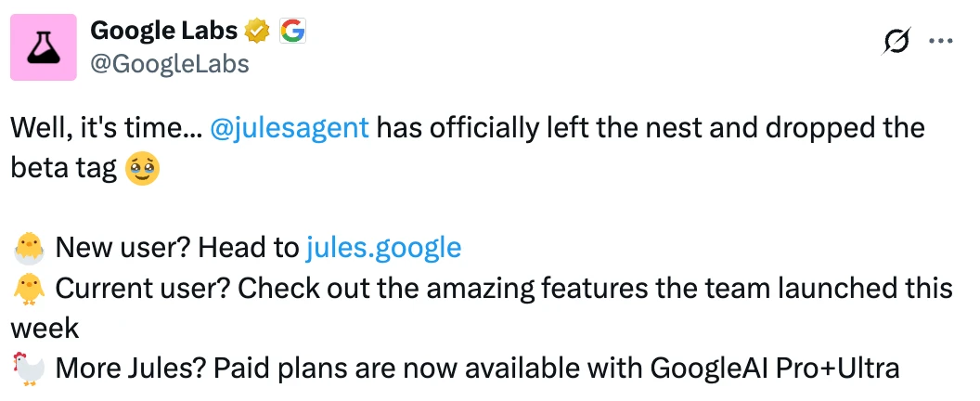The width and height of the screenshot is (980, 401).
Task: Click the gold verified badge
Action: click(257, 32)
